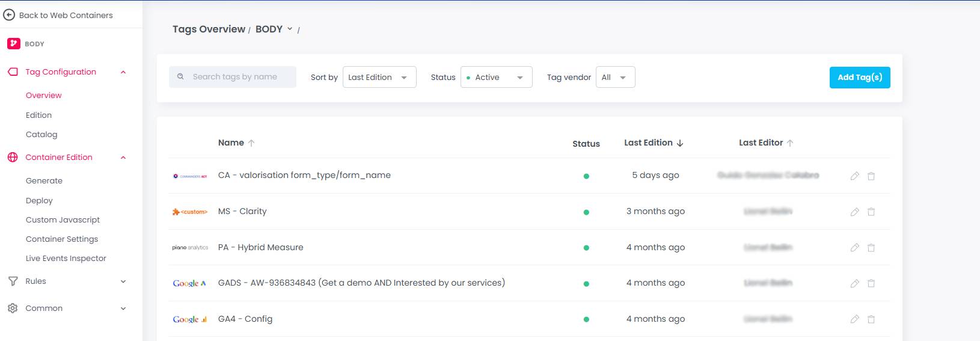Delete the GA4 - Config tag

coord(871,319)
